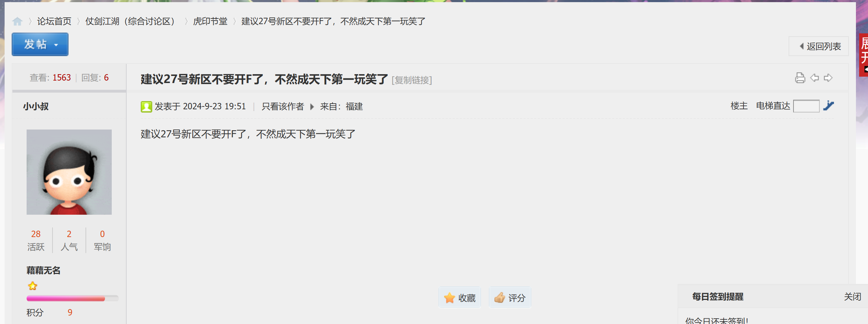Go to next thread arrow icon
Viewport: 868px width, 324px height.
pyautogui.click(x=828, y=78)
